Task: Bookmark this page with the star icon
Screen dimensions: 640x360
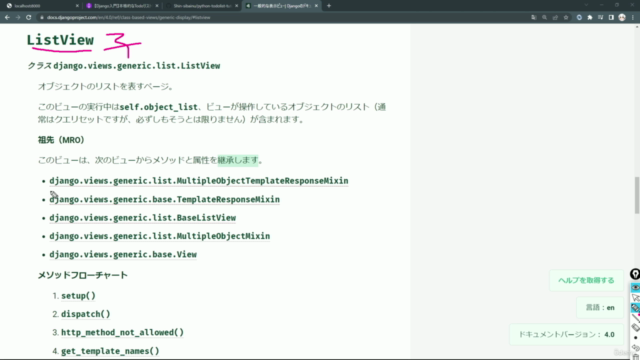Action: point(566,18)
